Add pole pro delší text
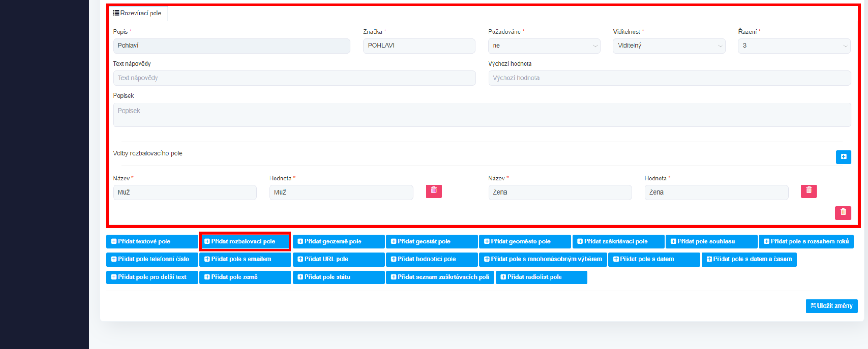Screen dimensions: 868x349 tap(152, 277)
